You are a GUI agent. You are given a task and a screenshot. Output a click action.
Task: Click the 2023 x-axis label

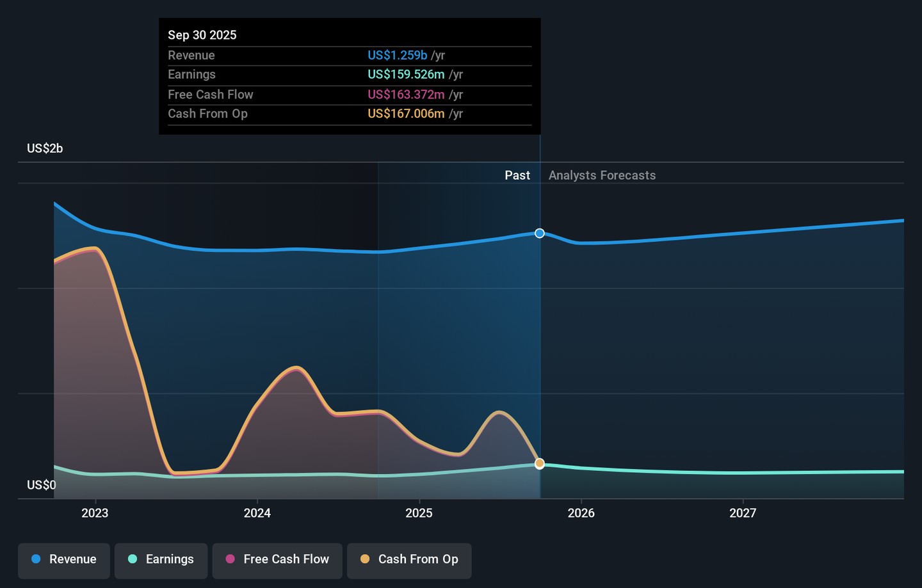pyautogui.click(x=95, y=513)
